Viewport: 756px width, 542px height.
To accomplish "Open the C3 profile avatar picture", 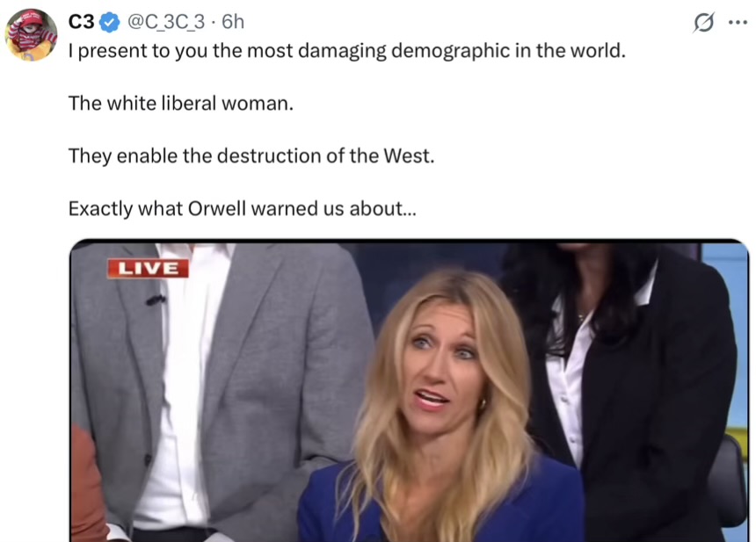I will 31,34.
